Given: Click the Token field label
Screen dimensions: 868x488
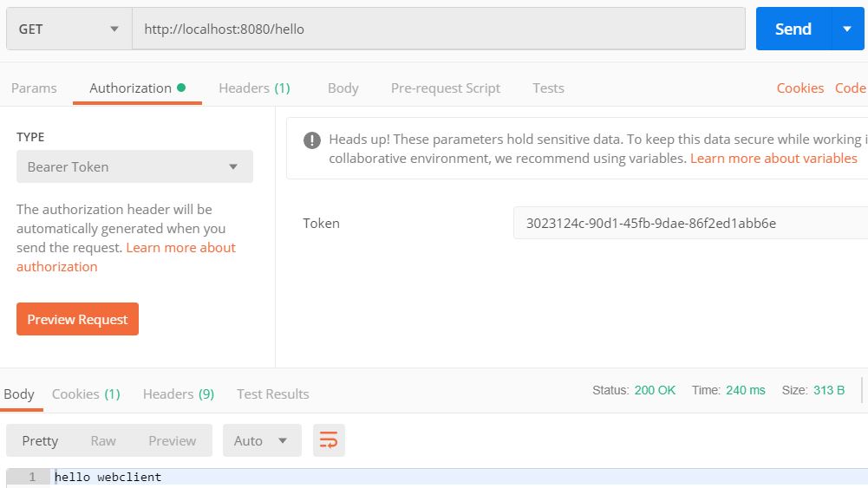Looking at the screenshot, I should tap(321, 223).
